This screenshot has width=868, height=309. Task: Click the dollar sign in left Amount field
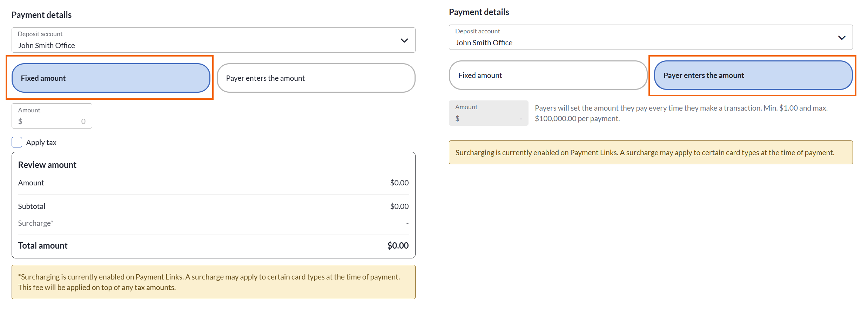(20, 121)
